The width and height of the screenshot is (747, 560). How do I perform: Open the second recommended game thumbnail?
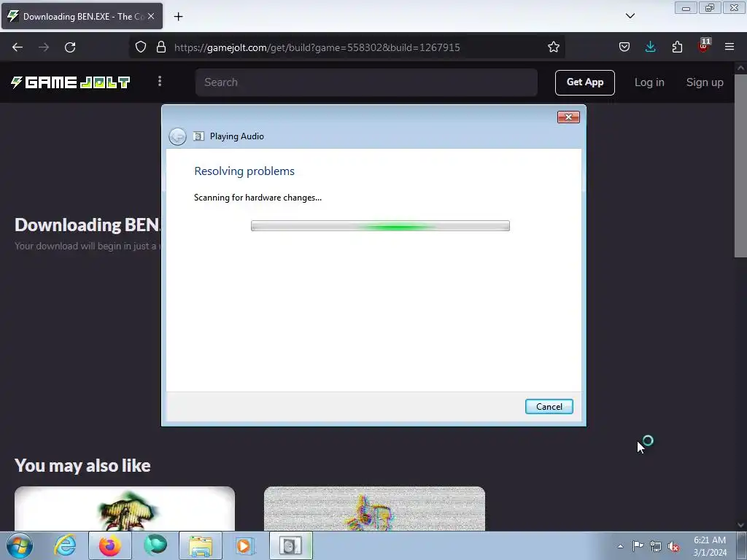click(x=374, y=508)
